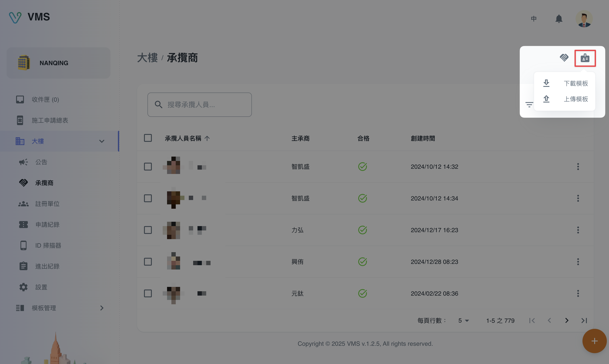
Task: Toggle the select-all checkbox in the table header
Action: click(148, 138)
